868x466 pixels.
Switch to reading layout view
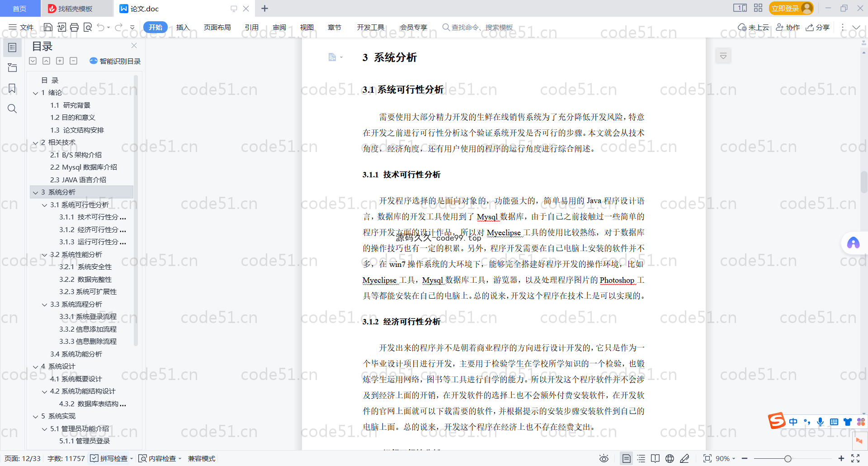click(x=655, y=458)
